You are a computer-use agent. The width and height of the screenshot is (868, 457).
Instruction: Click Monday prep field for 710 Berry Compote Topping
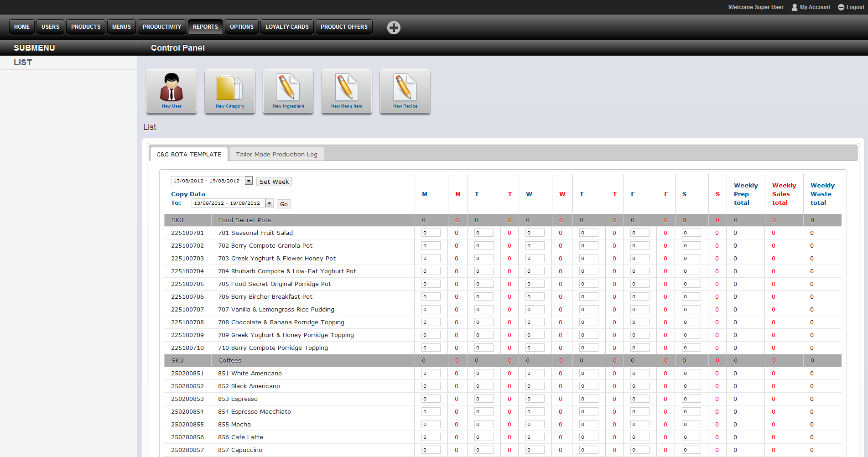coord(431,348)
